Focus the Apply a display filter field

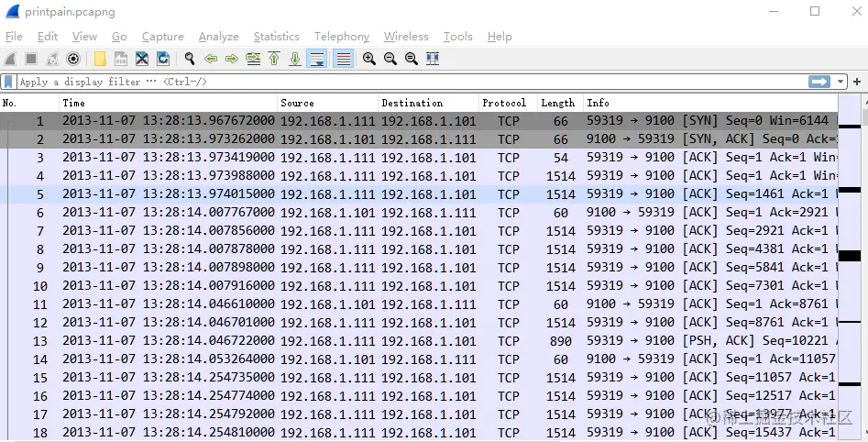click(412, 82)
